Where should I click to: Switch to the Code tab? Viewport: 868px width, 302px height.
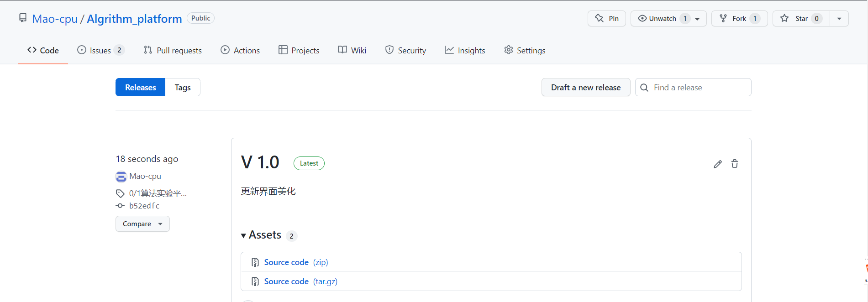43,50
